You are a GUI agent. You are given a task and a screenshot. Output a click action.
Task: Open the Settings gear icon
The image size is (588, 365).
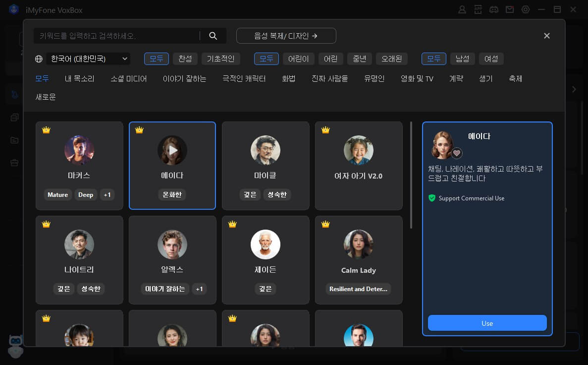coord(526,9)
